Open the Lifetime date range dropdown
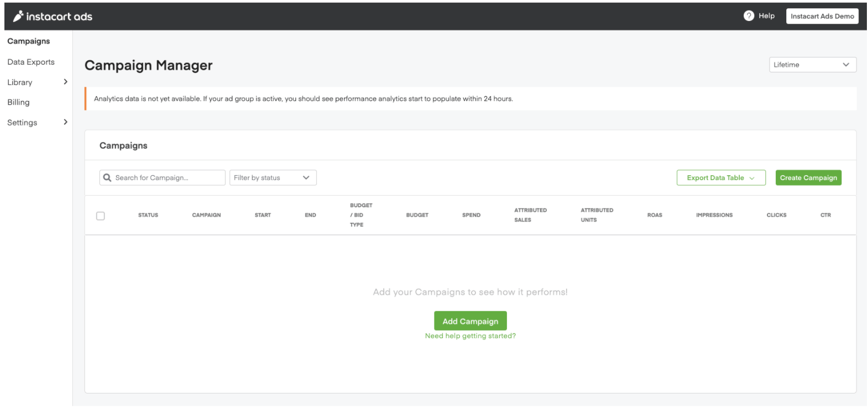868x409 pixels. coord(812,65)
